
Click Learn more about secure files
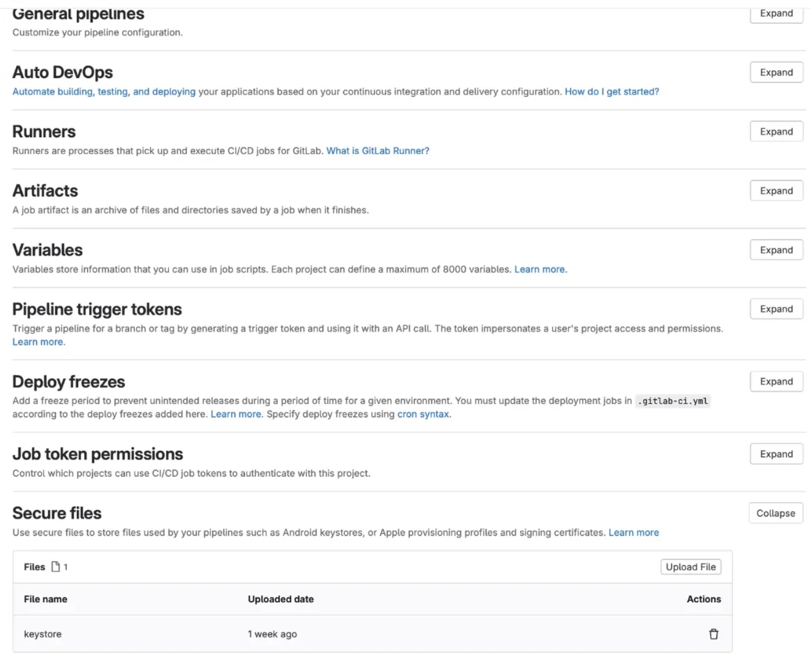coord(634,532)
